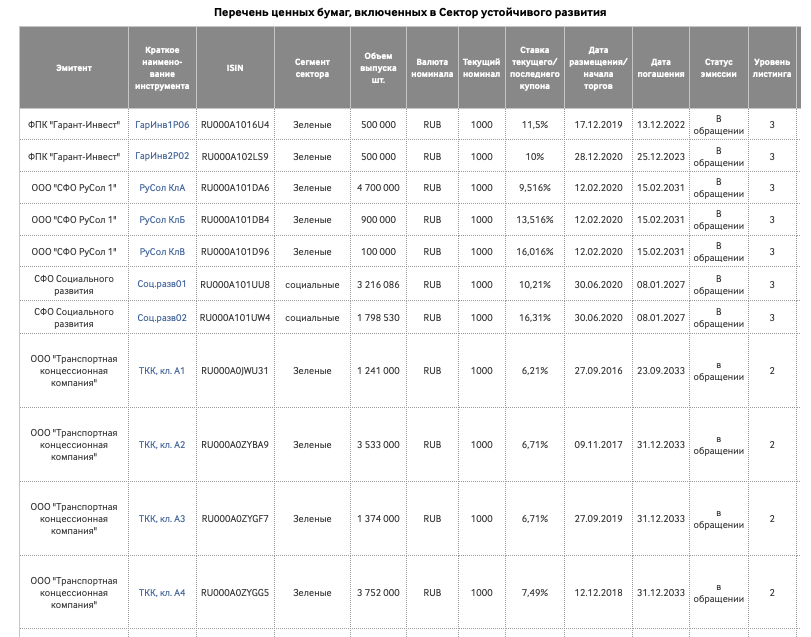Image resolution: width=811 pixels, height=637 pixels.
Task: Select ISIN RU000A101DB4
Action: click(235, 220)
